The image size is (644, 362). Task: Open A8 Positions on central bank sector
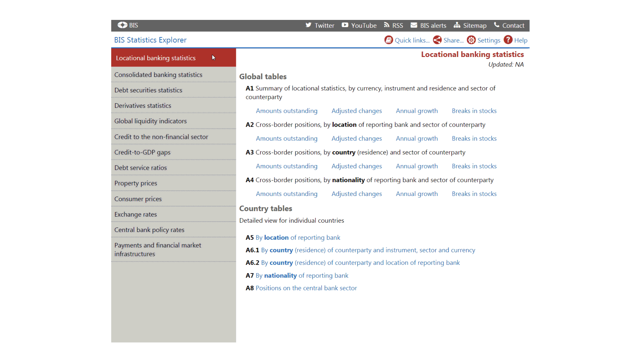306,288
